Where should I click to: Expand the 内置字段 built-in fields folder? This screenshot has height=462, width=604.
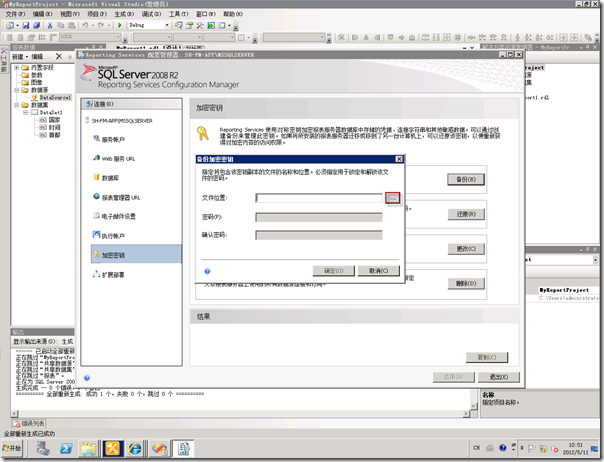pos(17,67)
